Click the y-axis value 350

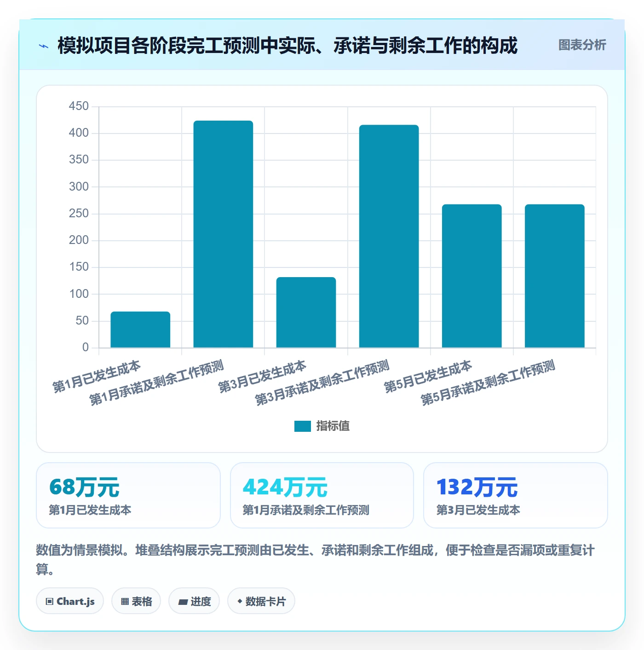coord(79,160)
